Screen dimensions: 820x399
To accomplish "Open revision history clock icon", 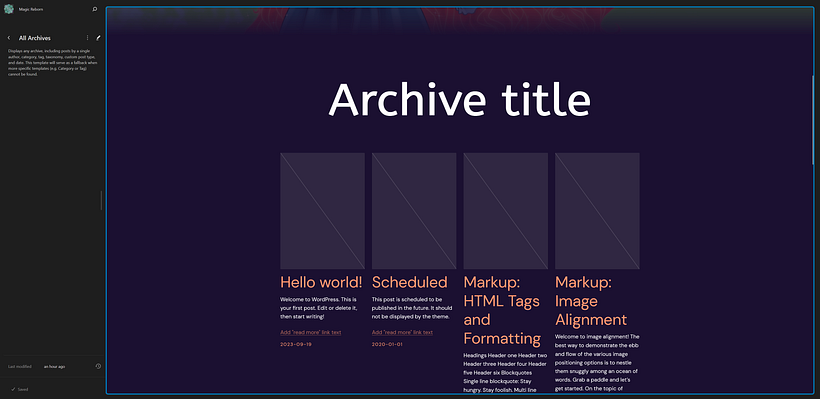I will pos(98,366).
